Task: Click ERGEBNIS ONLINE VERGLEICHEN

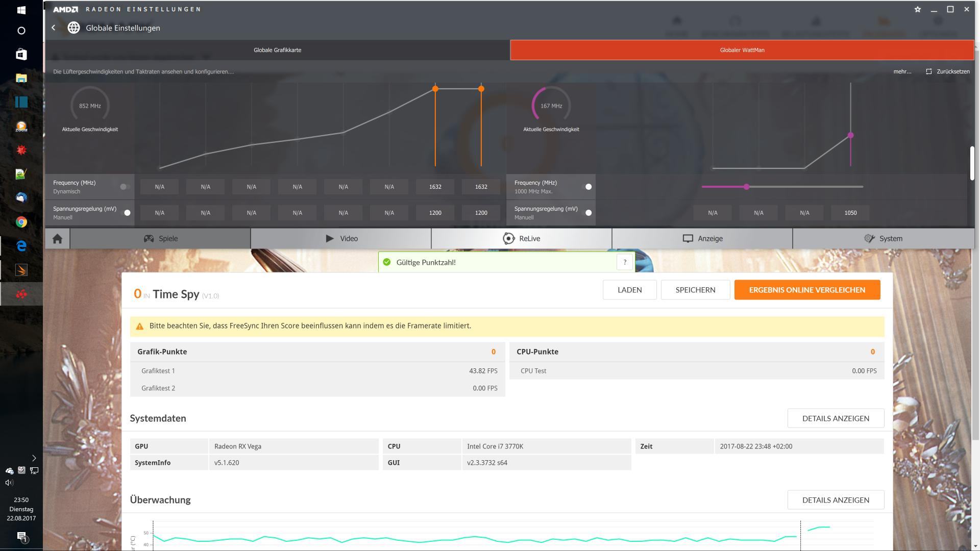Action: (x=807, y=290)
